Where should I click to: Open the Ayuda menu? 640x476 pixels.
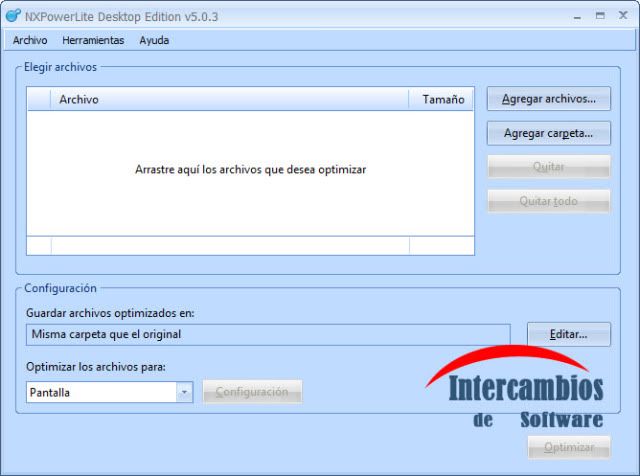[x=154, y=40]
